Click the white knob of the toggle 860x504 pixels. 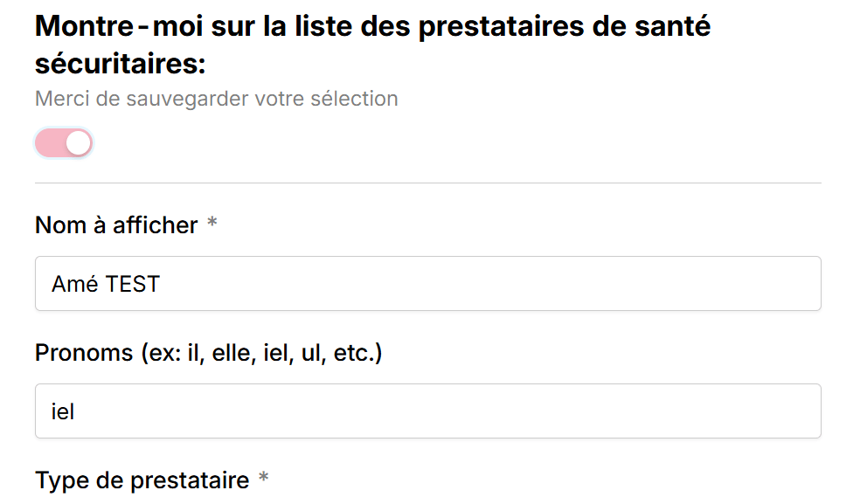click(78, 143)
